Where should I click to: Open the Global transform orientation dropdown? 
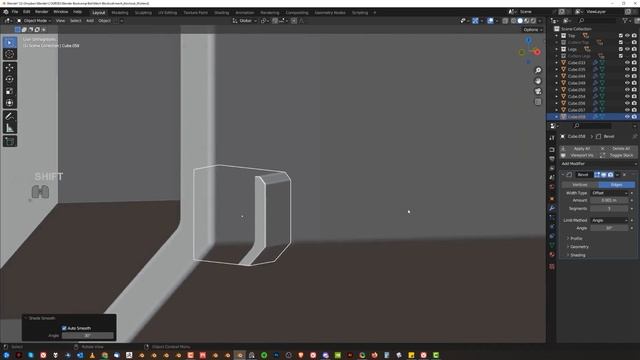click(244, 20)
